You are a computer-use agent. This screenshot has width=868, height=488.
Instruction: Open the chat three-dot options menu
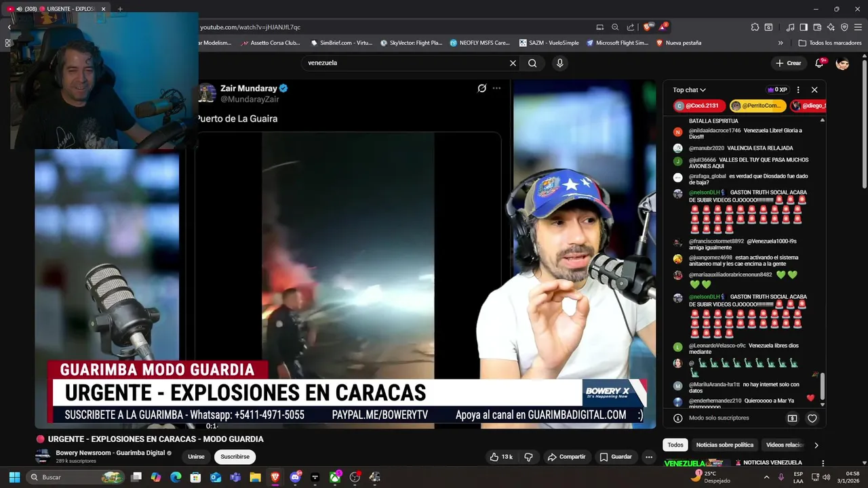click(798, 89)
